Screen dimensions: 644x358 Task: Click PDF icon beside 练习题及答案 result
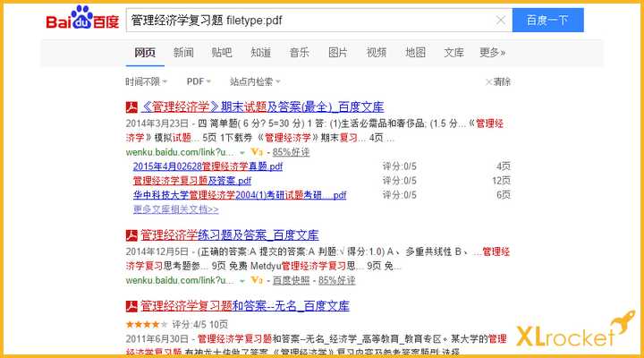[131, 235]
